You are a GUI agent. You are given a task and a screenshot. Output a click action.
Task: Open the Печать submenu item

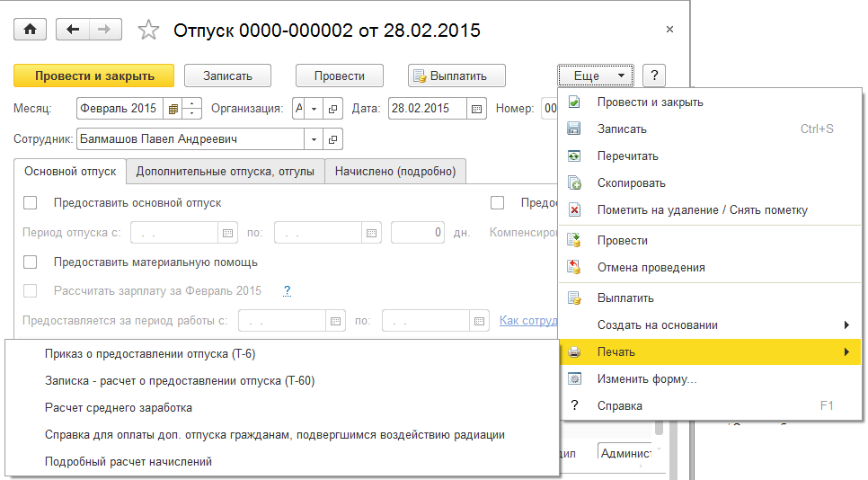[x=710, y=352]
